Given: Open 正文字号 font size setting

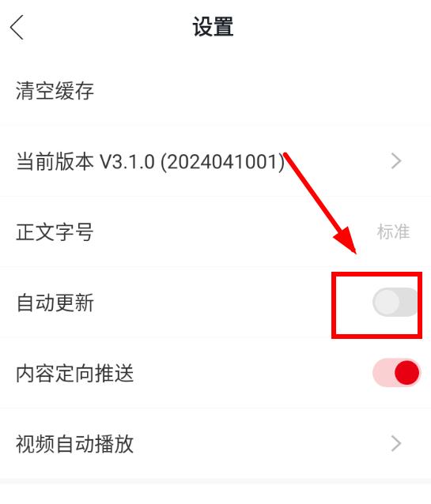Looking at the screenshot, I should 215,231.
